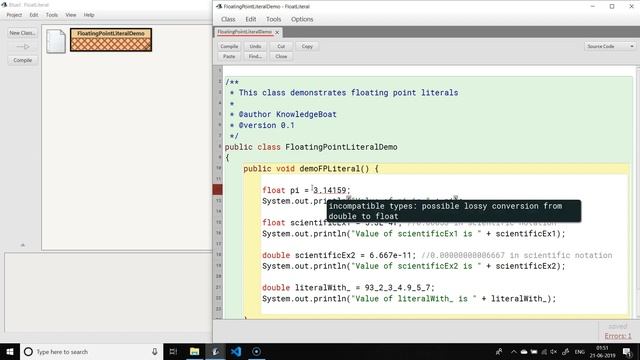Click the text 'public class FloatingPointLiteralDemo'
This screenshot has width=640, height=360.
pyautogui.click(x=311, y=147)
